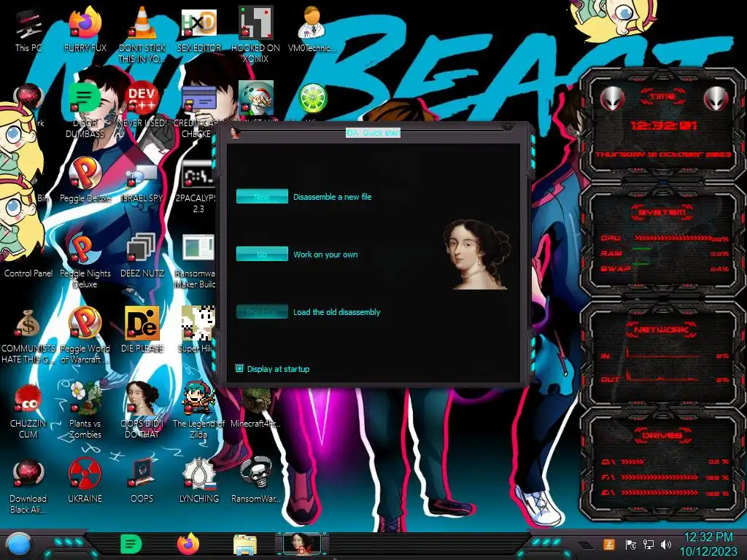747x560 pixels.
Task: Click the C:\ drive usage bar
Action: (x=632, y=462)
